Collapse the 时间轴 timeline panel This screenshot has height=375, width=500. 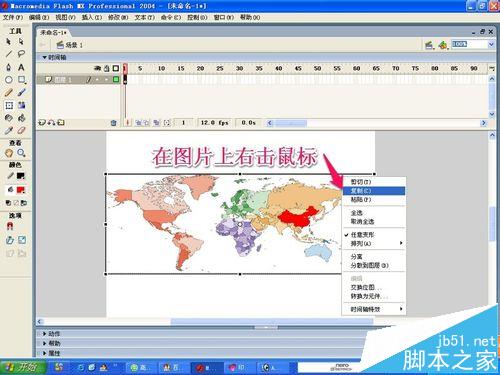[44, 57]
